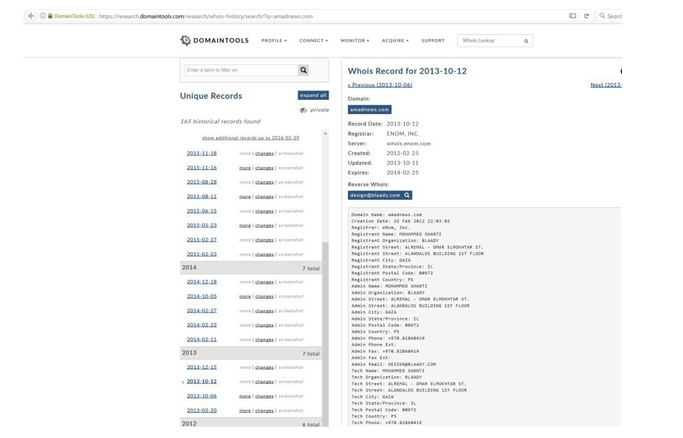Screen dimensions: 683x438
Task: Open the 2015-06-15 record
Action: pyautogui.click(x=202, y=211)
